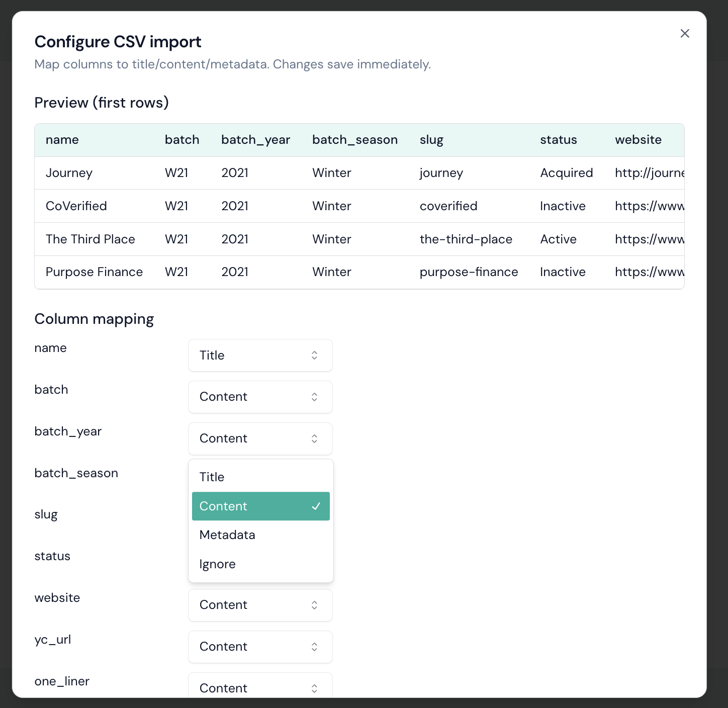This screenshot has height=708, width=728.
Task: Click the chevron icon on website dropdown
Action: pos(314,605)
